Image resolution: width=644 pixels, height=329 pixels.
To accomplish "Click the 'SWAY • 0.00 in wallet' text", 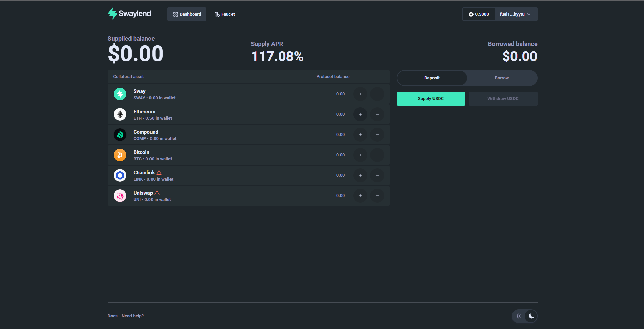I will (x=154, y=98).
